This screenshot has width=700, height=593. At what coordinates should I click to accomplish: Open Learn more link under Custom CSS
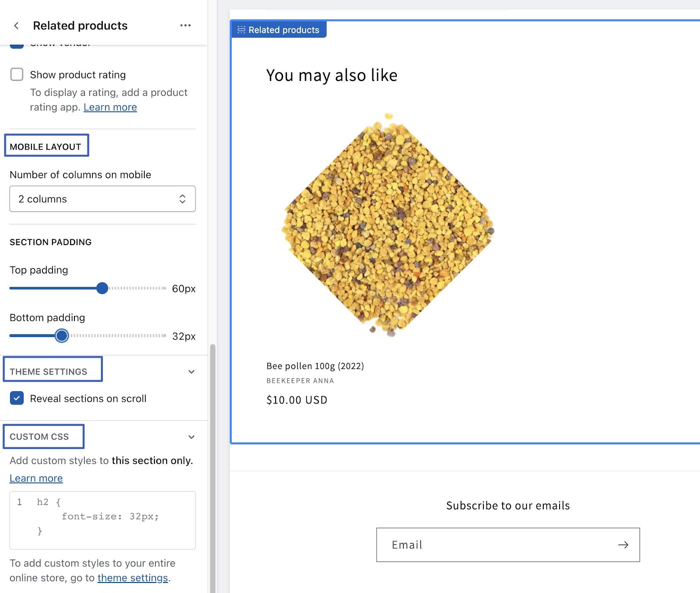coord(36,478)
